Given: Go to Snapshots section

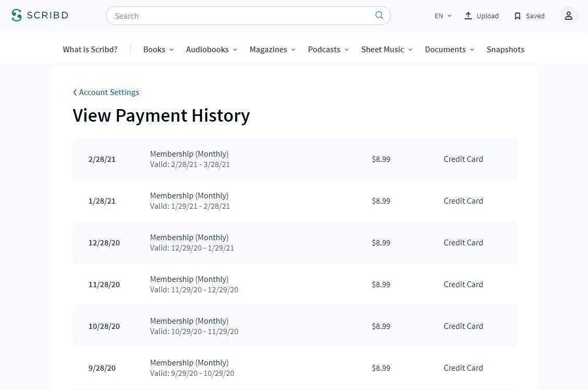Looking at the screenshot, I should 505,50.
